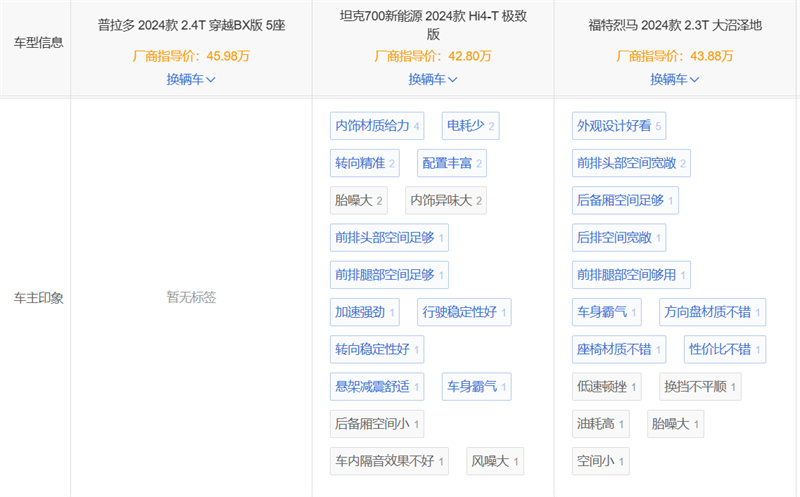Click the 行驶稳定性好 tag
800x497 pixels.
(x=464, y=312)
